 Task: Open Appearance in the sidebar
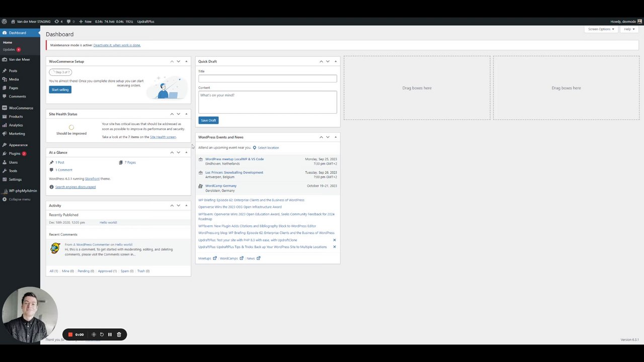pyautogui.click(x=18, y=145)
